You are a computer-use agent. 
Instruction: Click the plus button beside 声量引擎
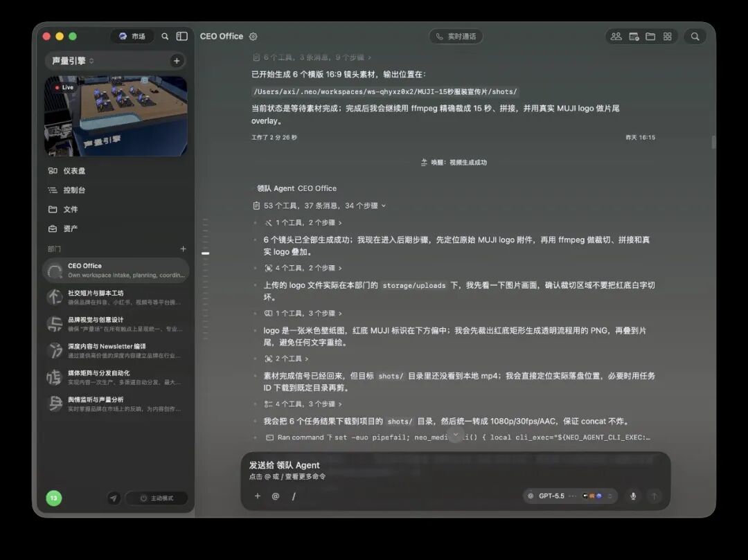177,60
